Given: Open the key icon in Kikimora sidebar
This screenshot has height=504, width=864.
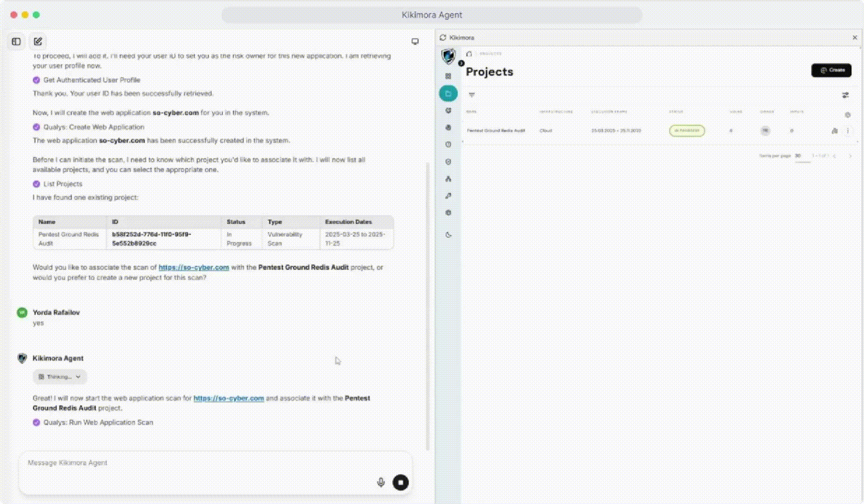Looking at the screenshot, I should [448, 196].
